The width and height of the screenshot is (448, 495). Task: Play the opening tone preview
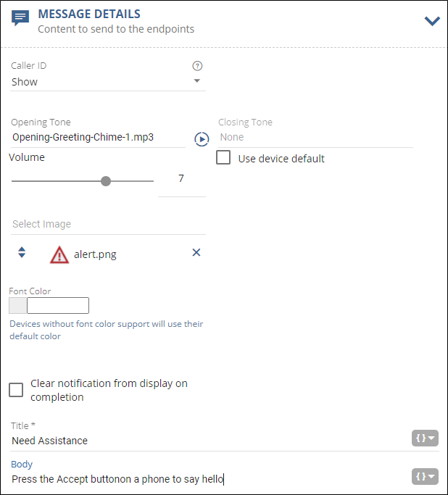click(202, 138)
